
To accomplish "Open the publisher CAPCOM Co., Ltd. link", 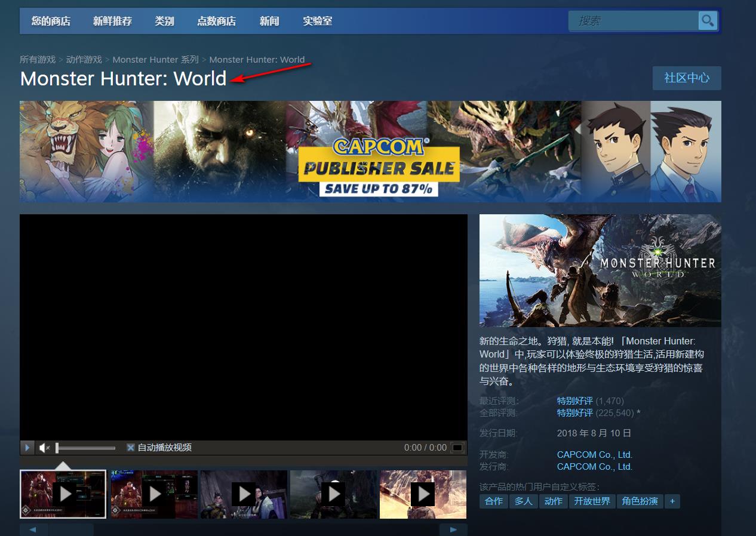I will point(595,467).
